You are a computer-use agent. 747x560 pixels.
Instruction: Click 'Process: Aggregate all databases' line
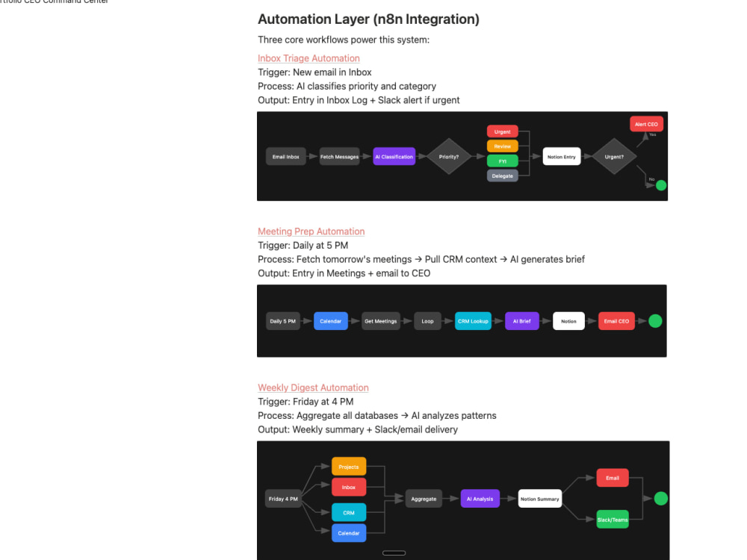(376, 415)
